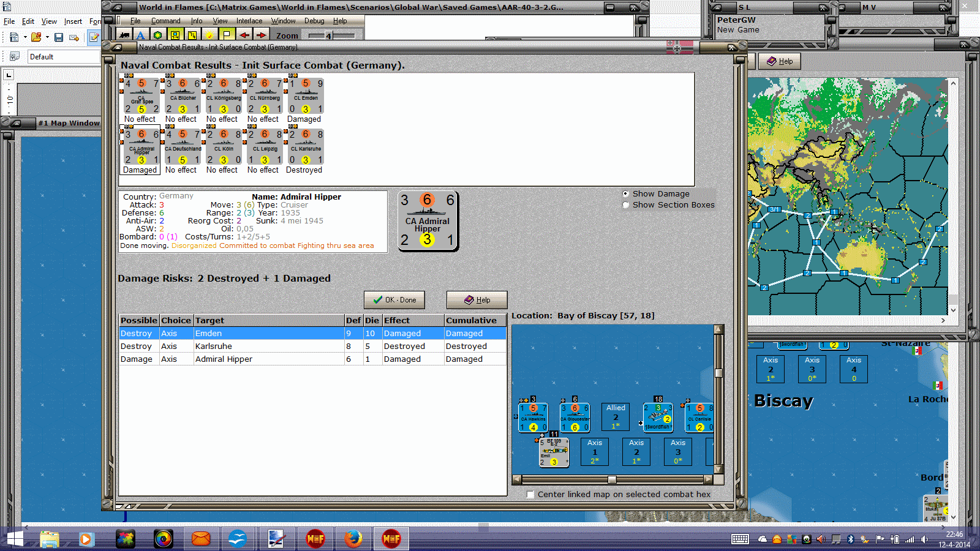Image resolution: width=980 pixels, height=551 pixels.
Task: Select the CL Emden damaged counter
Action: (306, 96)
